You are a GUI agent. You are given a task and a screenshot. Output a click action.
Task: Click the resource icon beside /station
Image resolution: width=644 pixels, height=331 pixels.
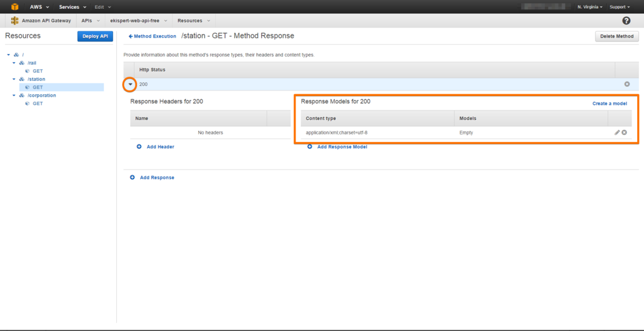(x=22, y=79)
